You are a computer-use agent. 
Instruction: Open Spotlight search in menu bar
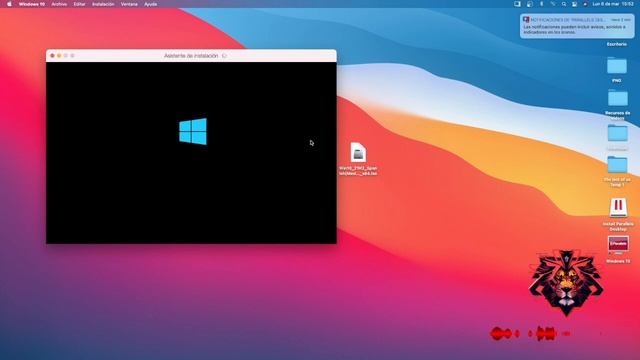point(564,4)
